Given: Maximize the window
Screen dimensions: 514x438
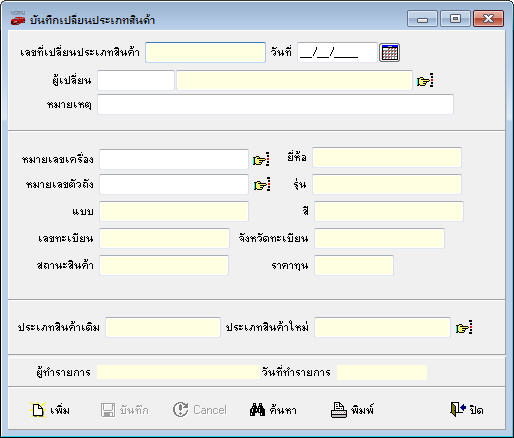Looking at the screenshot, I should coord(455,18).
